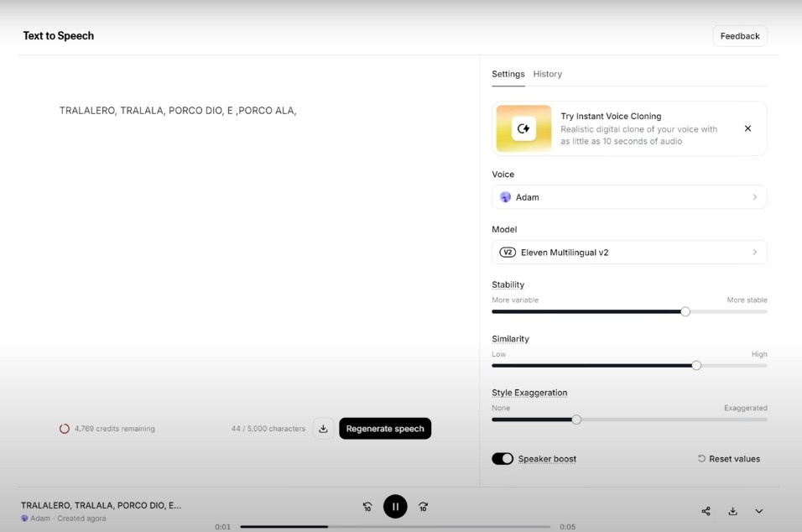This screenshot has width=802, height=532.
Task: Open the Eleven Multilingual v2 model selector
Action: tap(629, 253)
